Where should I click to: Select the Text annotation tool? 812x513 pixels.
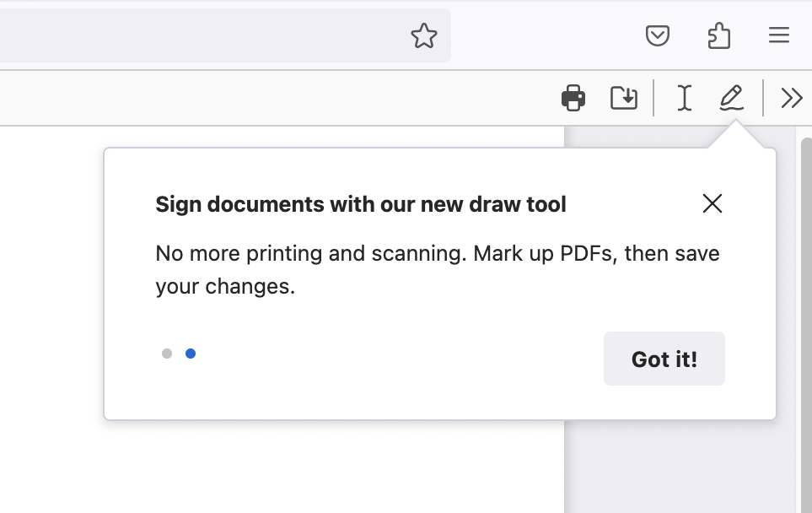pyautogui.click(x=684, y=98)
